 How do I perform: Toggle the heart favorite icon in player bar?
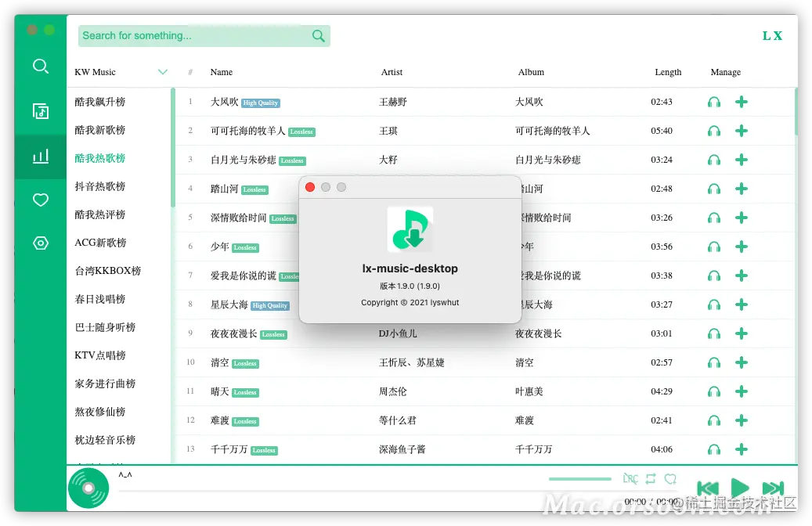click(670, 478)
